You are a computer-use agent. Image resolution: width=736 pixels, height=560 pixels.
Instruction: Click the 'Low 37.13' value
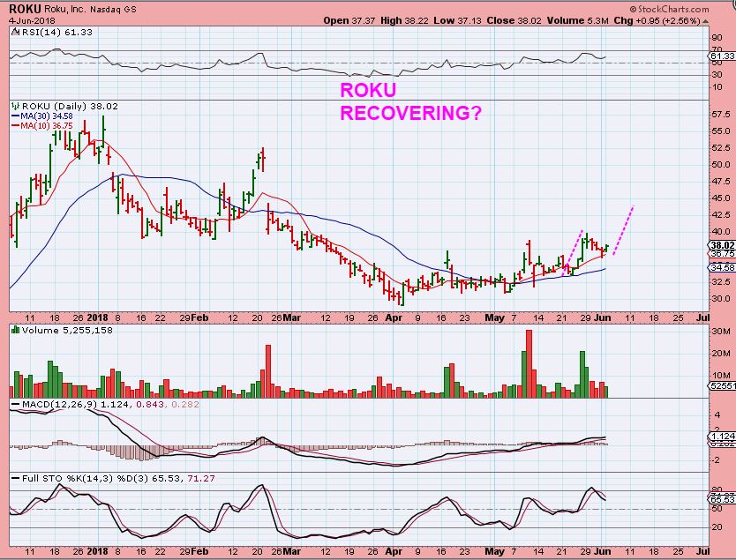(x=457, y=20)
